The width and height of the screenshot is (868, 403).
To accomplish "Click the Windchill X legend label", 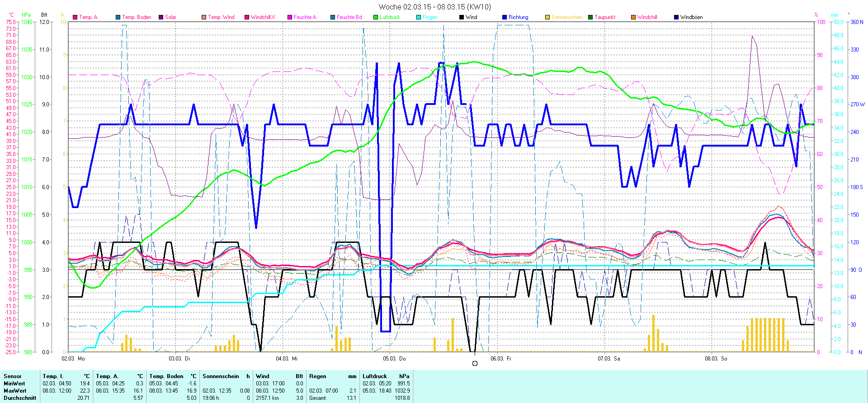I will click(263, 17).
